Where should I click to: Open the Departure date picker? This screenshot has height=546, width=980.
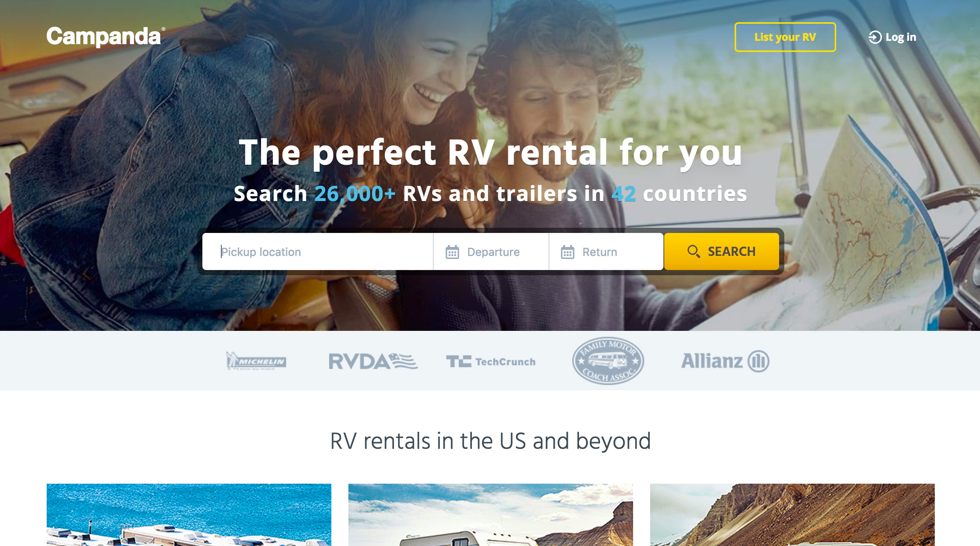pyautogui.click(x=491, y=252)
